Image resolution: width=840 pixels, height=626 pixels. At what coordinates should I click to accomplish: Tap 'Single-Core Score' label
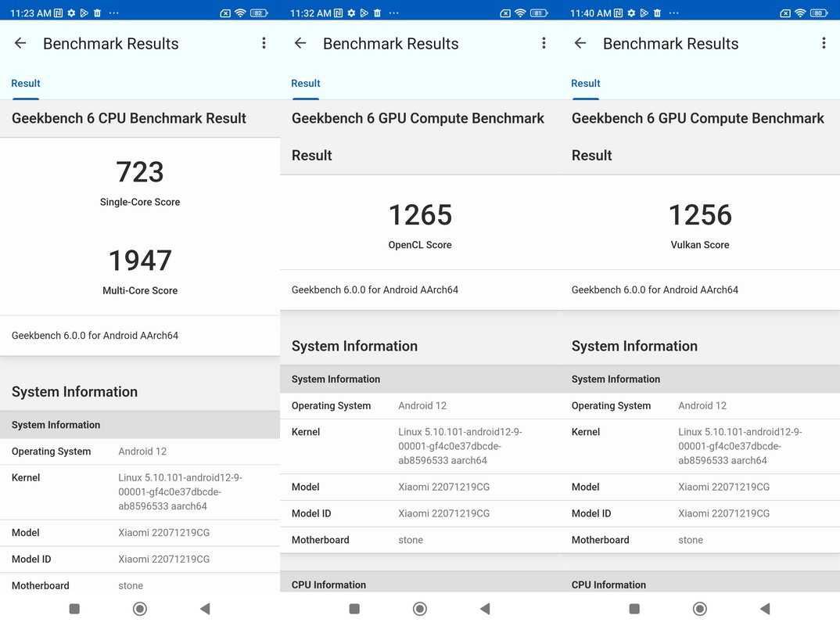(140, 202)
